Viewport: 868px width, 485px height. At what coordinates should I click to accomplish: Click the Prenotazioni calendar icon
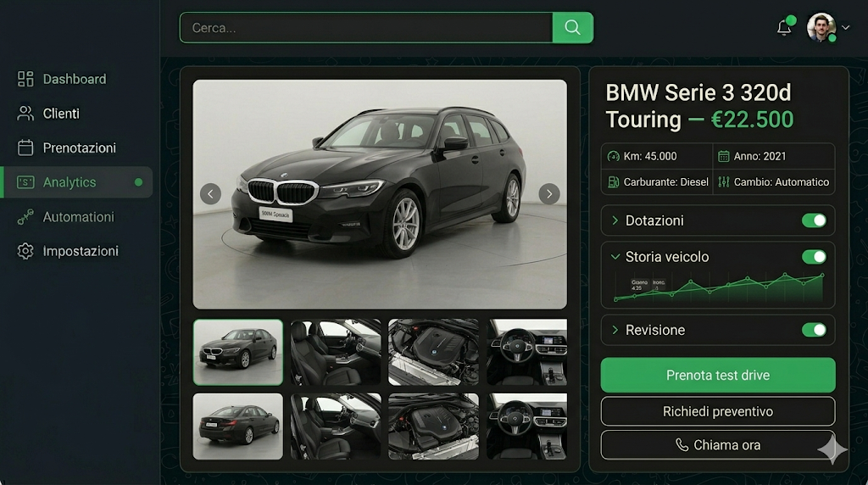pyautogui.click(x=25, y=148)
